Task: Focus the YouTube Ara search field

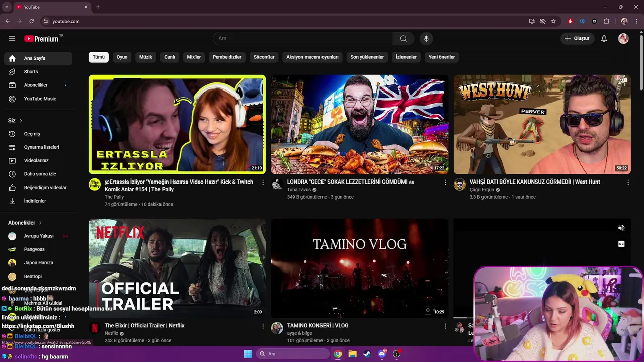Action: 303,39
